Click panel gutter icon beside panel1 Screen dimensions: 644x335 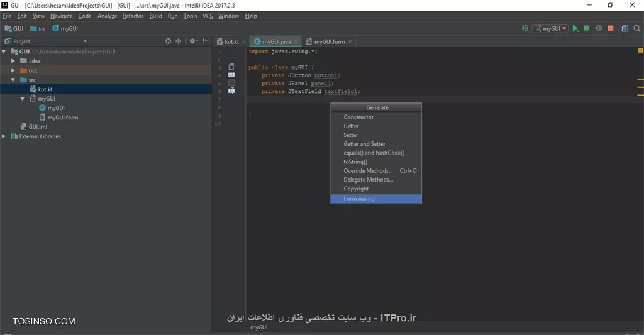tap(231, 83)
